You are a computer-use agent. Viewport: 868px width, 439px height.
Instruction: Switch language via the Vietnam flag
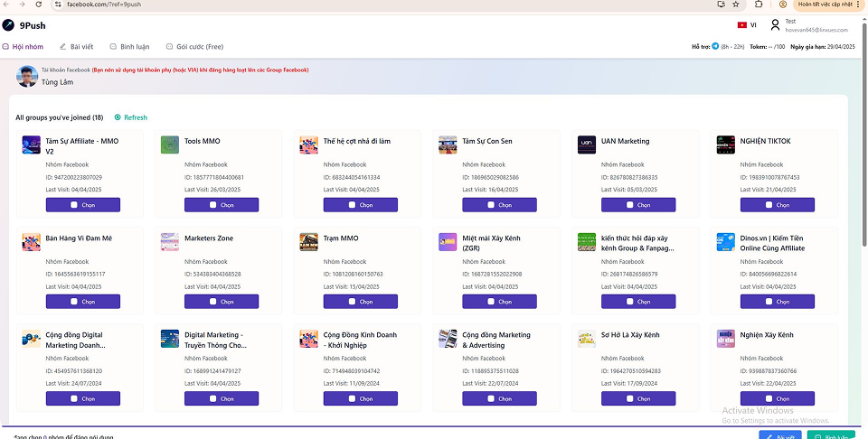point(741,25)
